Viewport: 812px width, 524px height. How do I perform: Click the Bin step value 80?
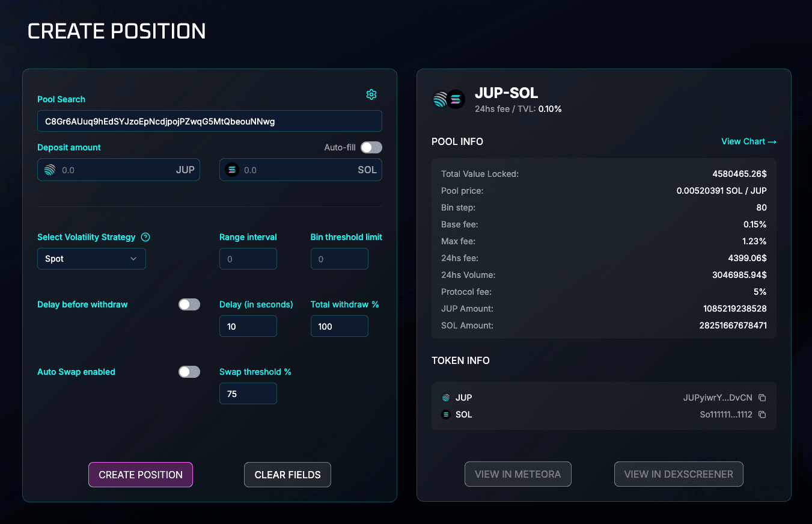point(762,208)
